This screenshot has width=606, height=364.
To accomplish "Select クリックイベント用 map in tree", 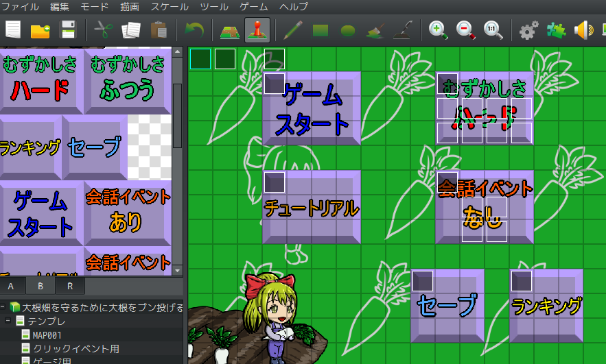I will tap(76, 348).
